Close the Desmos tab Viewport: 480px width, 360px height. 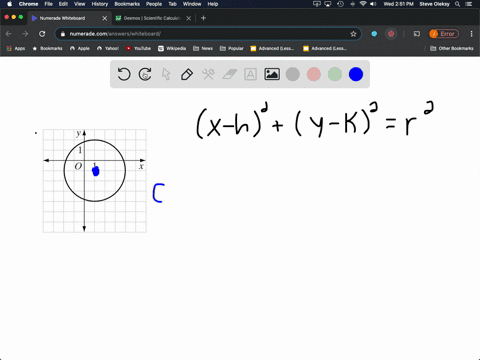click(189, 18)
